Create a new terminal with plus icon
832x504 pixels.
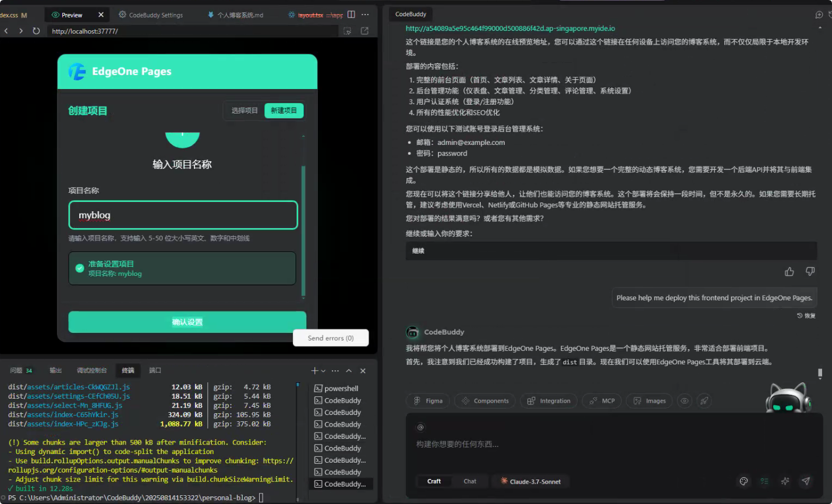314,371
